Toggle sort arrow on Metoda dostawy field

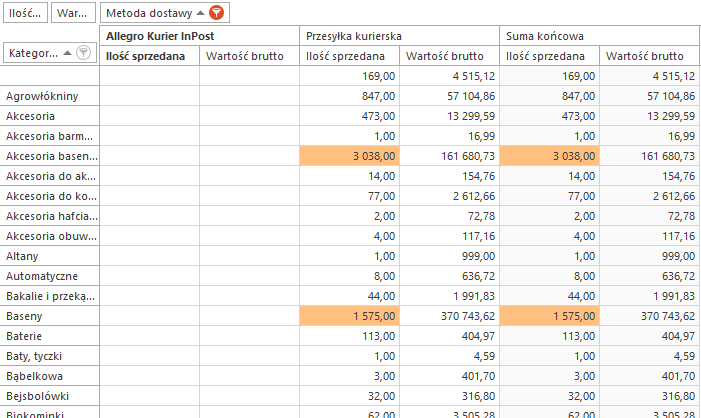coord(199,13)
